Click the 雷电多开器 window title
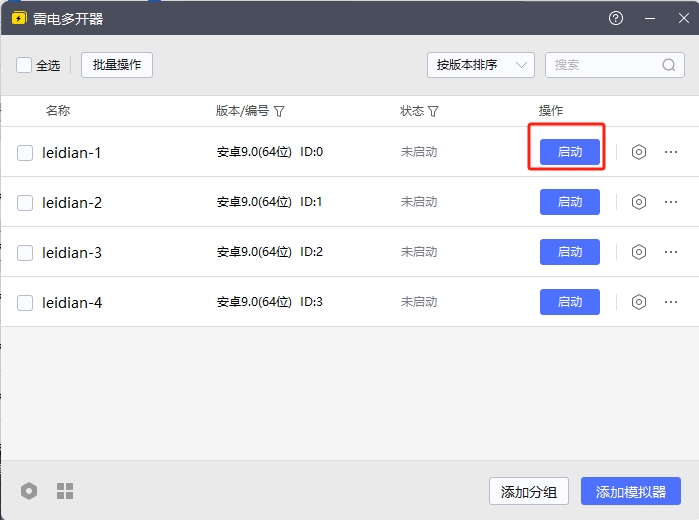Viewport: 699px width, 520px height. coord(68,19)
